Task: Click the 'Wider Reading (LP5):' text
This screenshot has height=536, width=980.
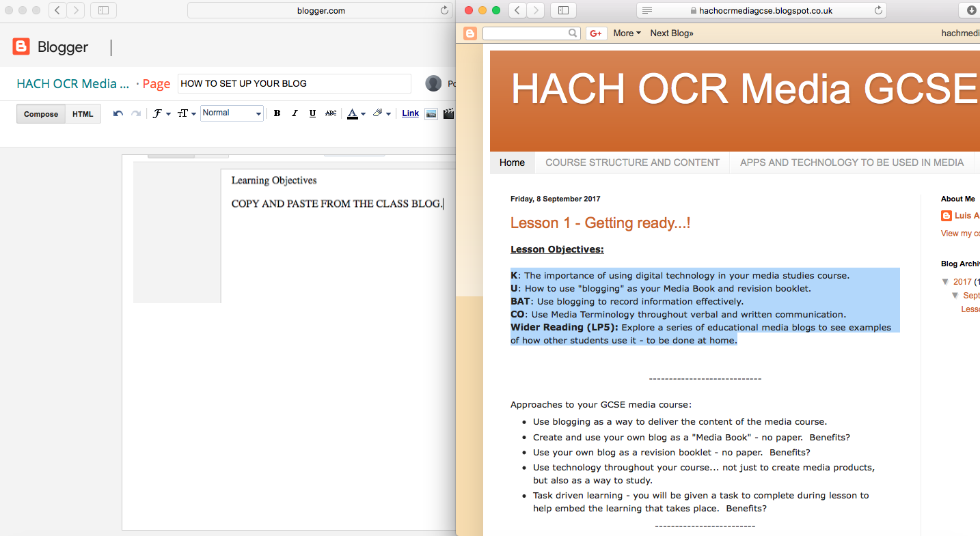Action: (564, 328)
